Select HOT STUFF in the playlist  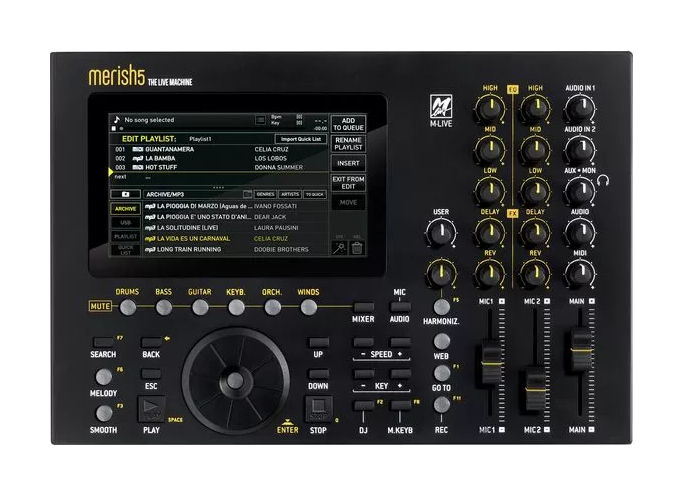tap(220, 167)
